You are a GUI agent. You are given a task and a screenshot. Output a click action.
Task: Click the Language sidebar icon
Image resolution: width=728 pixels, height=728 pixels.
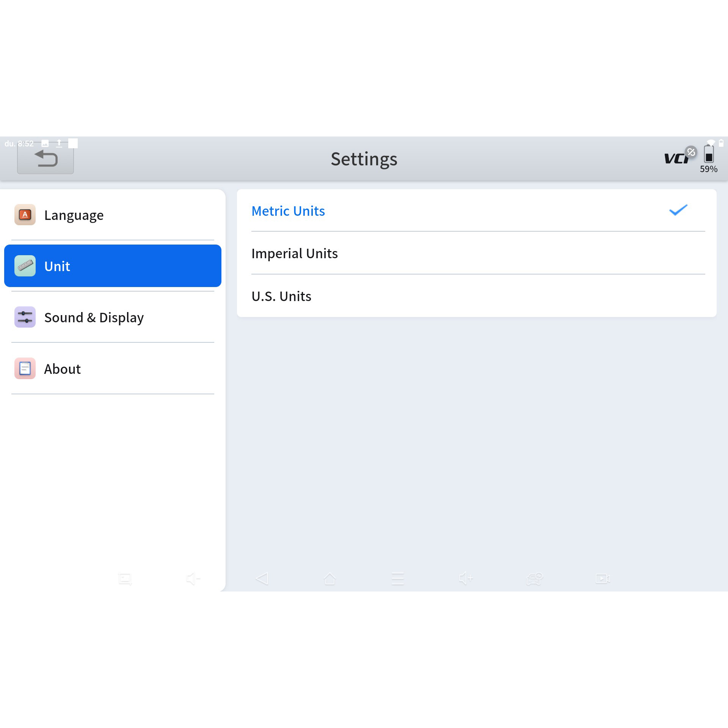25,215
